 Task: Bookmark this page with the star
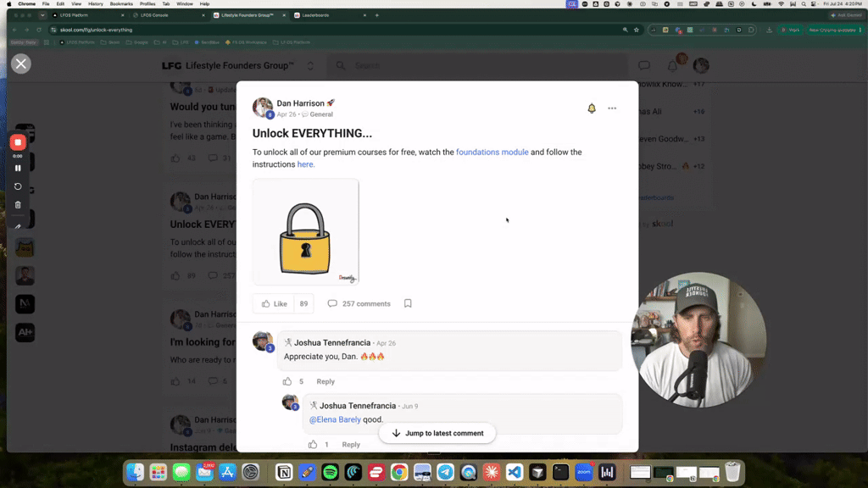click(637, 30)
